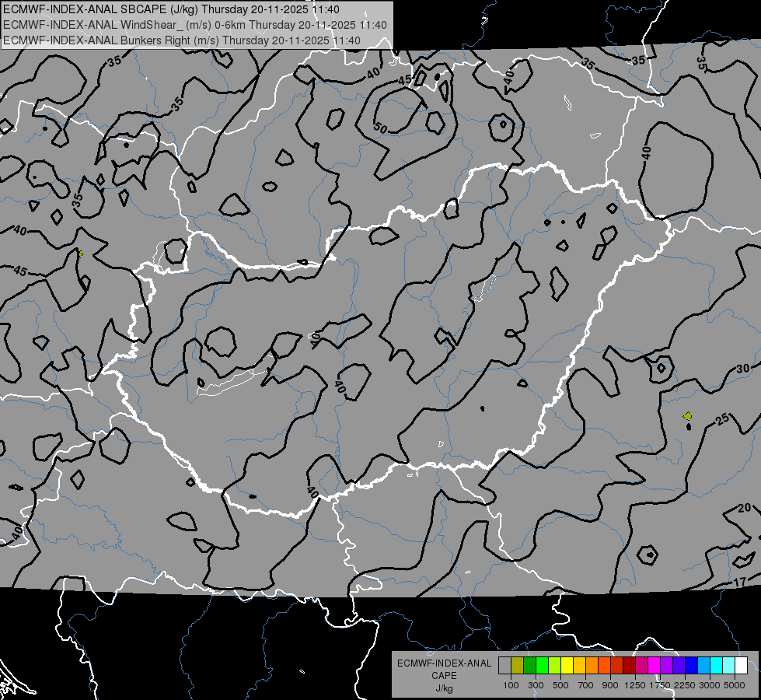
Task: Pick the bright cyan legend swatch
Action: coord(717,666)
